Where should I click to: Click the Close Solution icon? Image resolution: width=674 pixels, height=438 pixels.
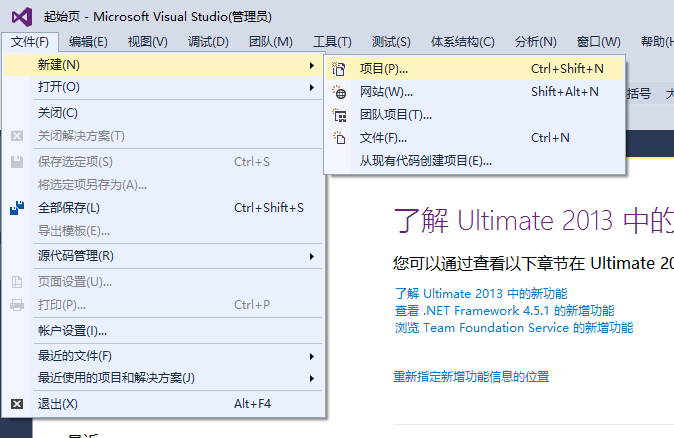click(x=17, y=136)
